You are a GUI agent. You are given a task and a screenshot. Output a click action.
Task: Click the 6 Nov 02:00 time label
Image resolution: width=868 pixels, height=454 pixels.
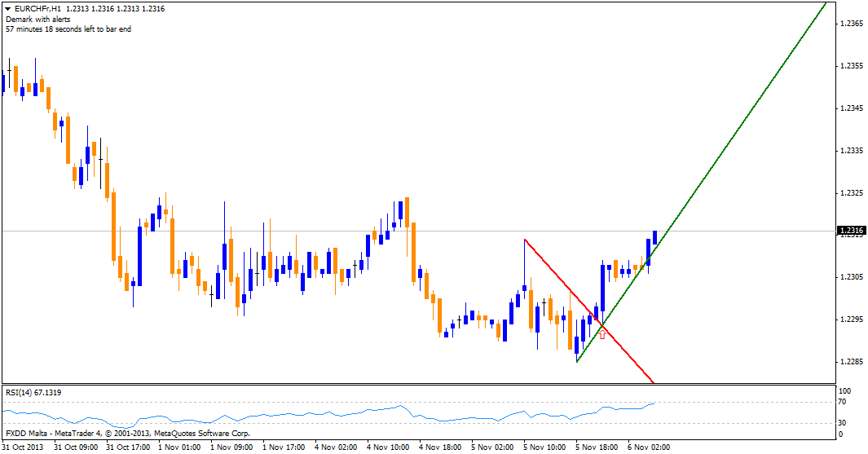point(648,447)
